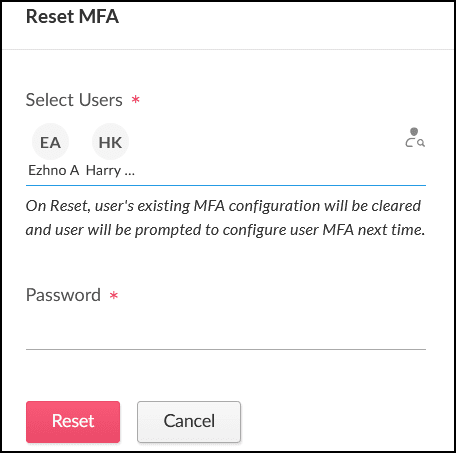Click the truncated Harry user name
This screenshot has height=453, width=456.
[x=110, y=170]
